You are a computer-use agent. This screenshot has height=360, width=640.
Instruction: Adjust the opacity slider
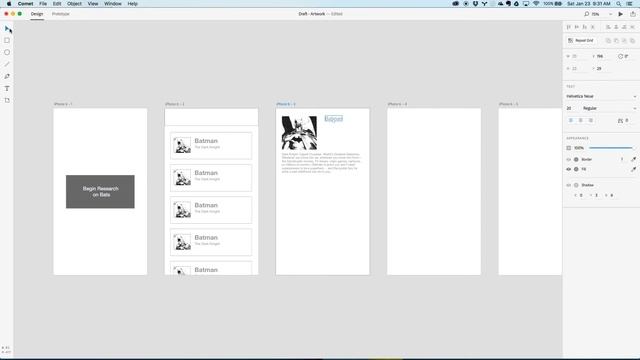pos(611,148)
